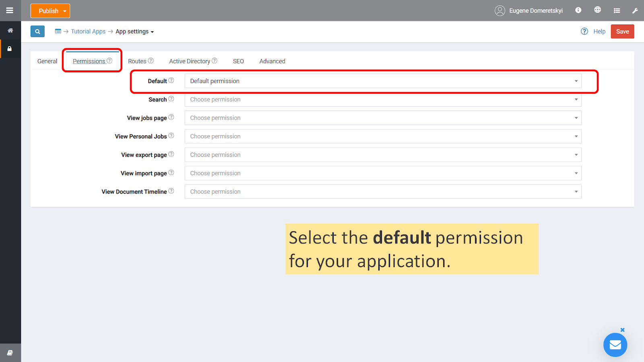
Task: Click the book icon at sidebar bottom
Action: [x=10, y=353]
